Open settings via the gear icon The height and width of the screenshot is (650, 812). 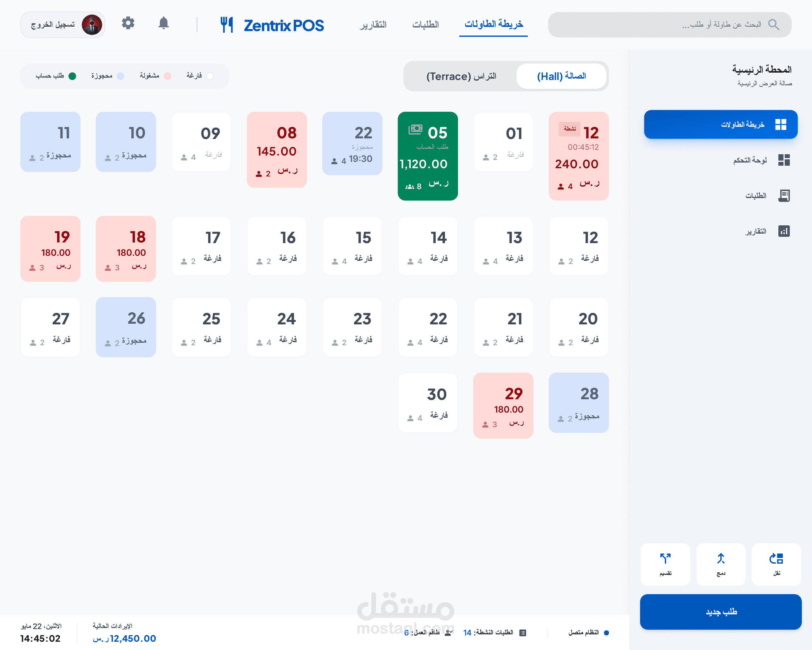click(x=128, y=23)
